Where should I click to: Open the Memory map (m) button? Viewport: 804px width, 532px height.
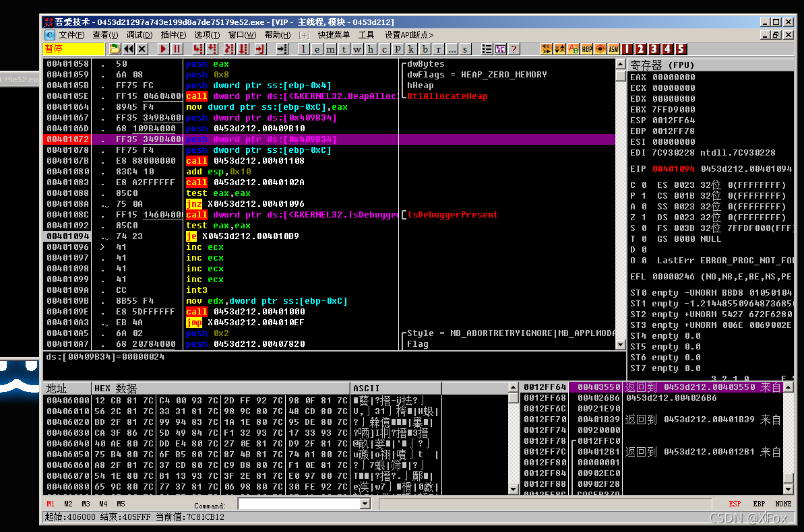[x=331, y=49]
